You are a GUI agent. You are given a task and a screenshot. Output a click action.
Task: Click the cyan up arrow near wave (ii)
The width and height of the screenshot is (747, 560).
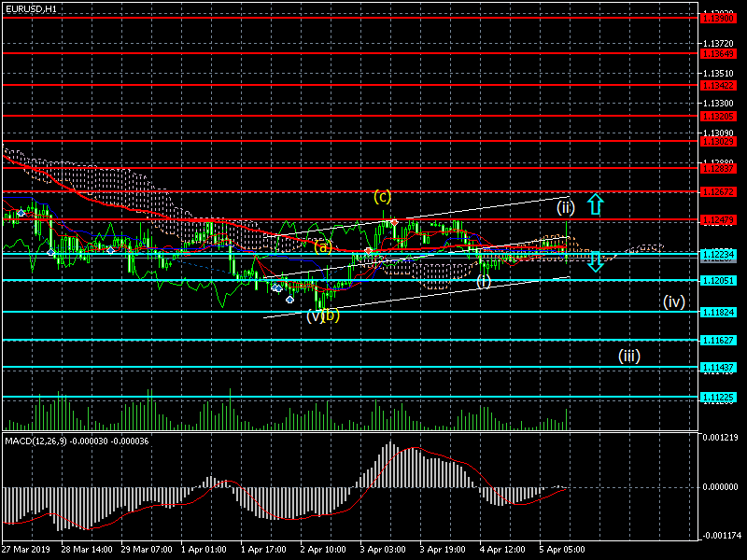tap(595, 203)
